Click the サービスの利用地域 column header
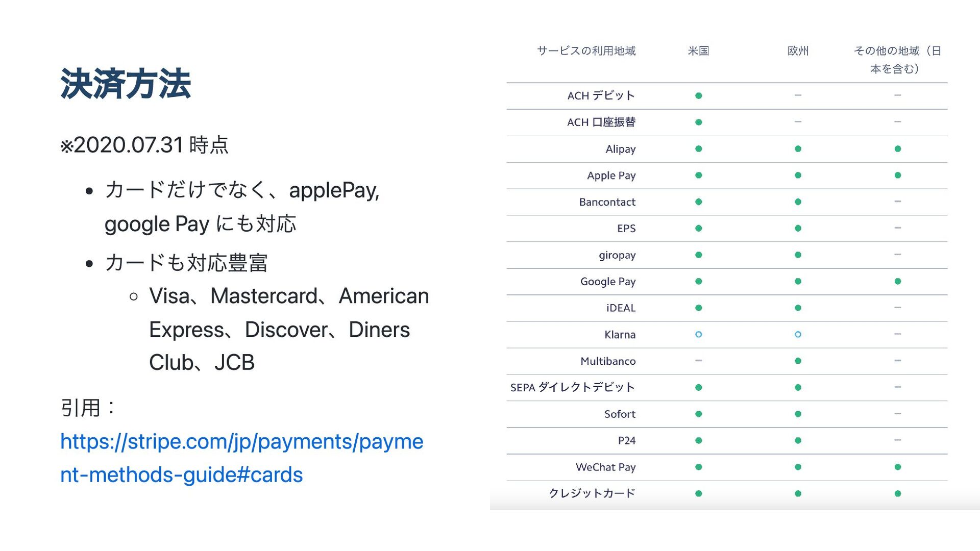Image resolution: width=980 pixels, height=551 pixels. [586, 51]
